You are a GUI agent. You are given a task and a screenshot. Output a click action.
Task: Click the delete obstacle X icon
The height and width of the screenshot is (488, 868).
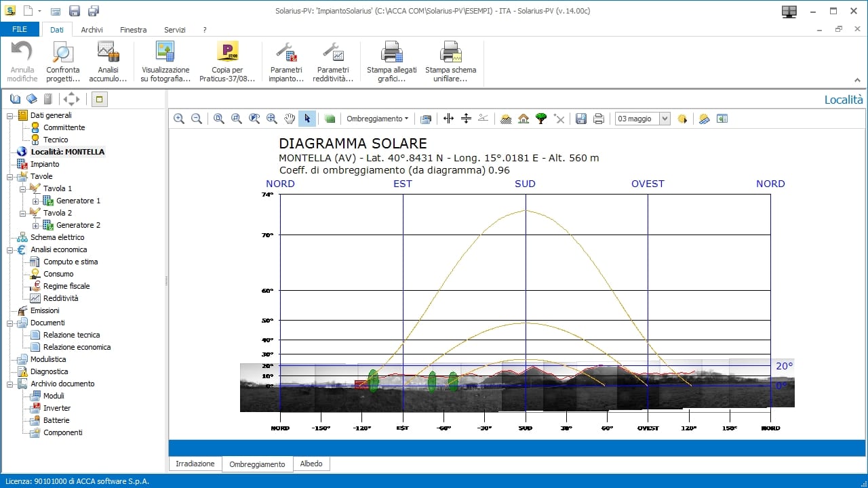tap(559, 119)
